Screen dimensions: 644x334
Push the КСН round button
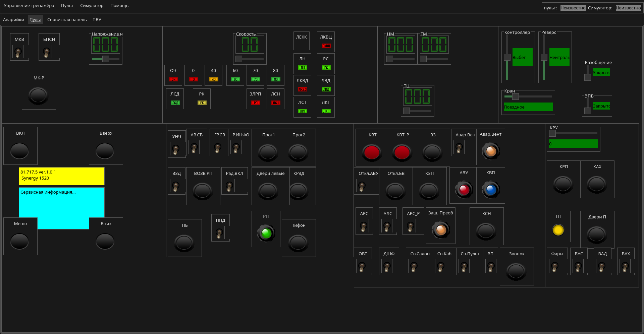(x=486, y=231)
